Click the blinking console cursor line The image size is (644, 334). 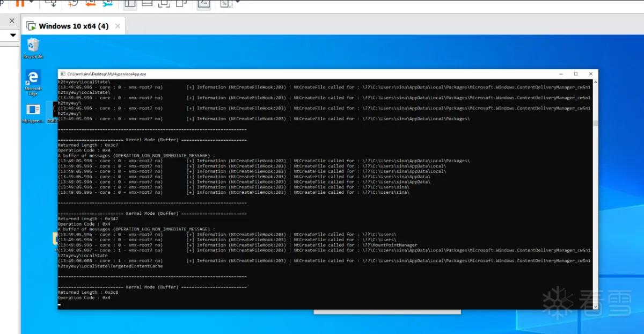[59, 305]
